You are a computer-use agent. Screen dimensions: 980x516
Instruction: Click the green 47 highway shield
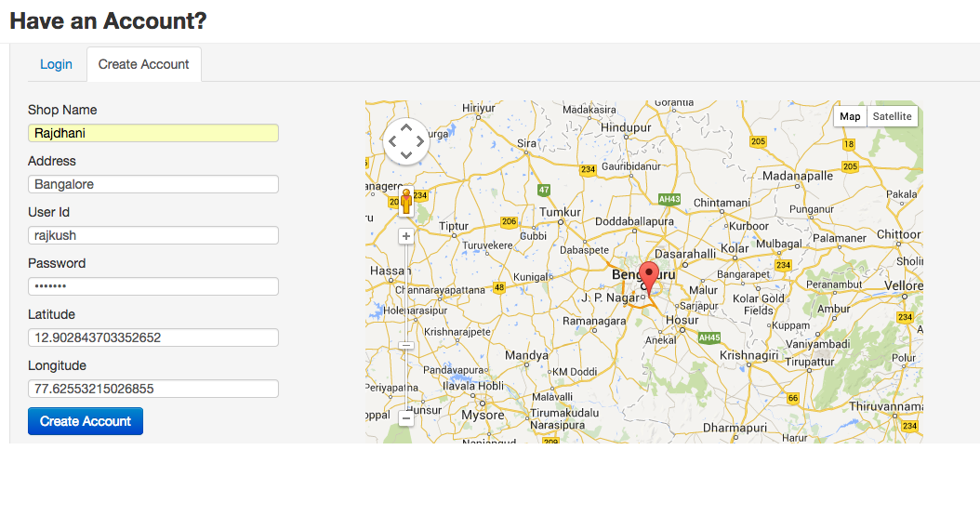tap(544, 190)
